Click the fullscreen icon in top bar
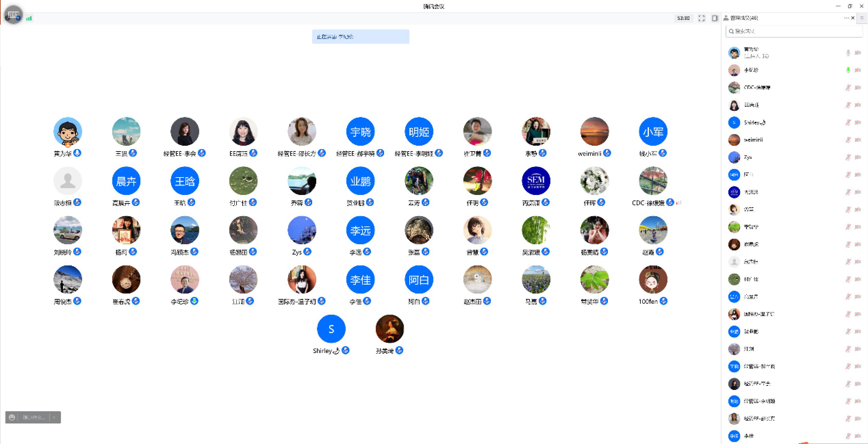Viewport: 868px width, 444px height. coord(702,18)
